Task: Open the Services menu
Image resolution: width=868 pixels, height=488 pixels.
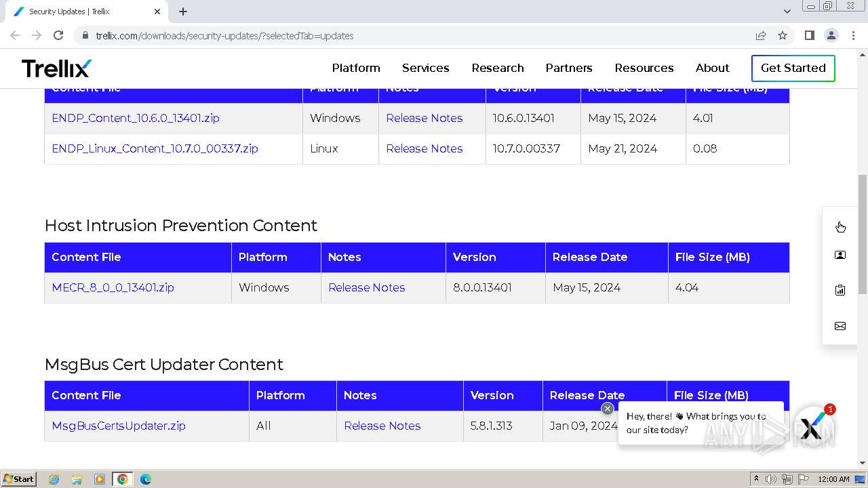Action: (426, 68)
